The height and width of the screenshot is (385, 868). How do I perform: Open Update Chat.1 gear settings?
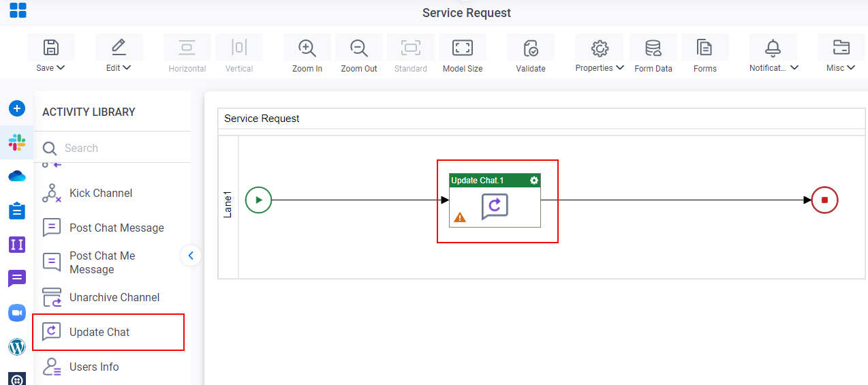click(534, 181)
